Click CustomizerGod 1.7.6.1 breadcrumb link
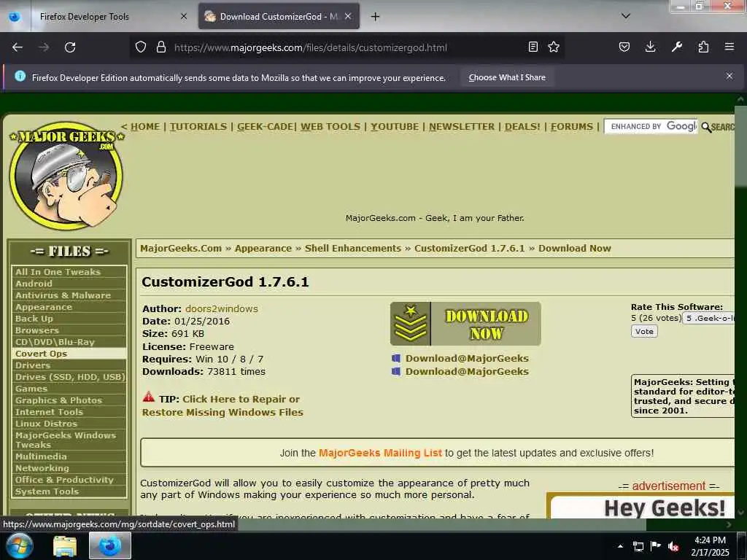This screenshot has width=747, height=560. click(469, 249)
